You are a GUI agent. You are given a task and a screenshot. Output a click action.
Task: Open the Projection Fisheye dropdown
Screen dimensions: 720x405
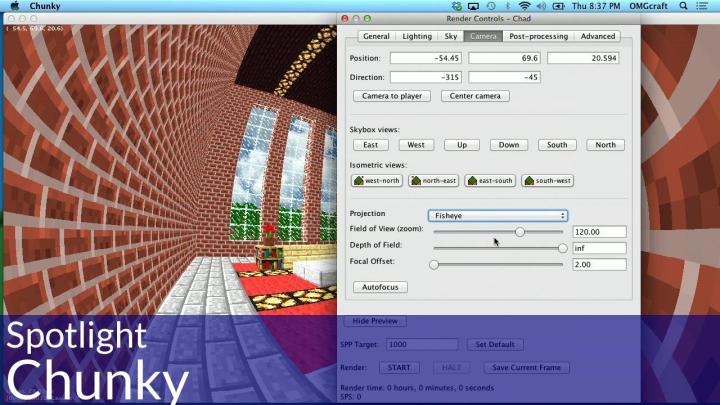click(x=498, y=215)
